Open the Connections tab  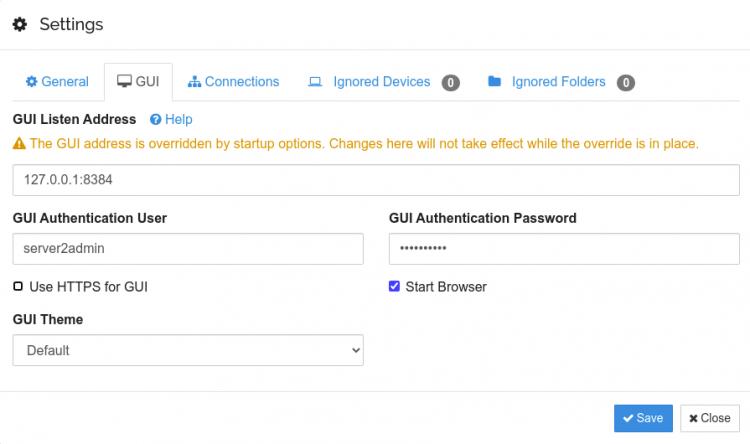pyautogui.click(x=241, y=82)
